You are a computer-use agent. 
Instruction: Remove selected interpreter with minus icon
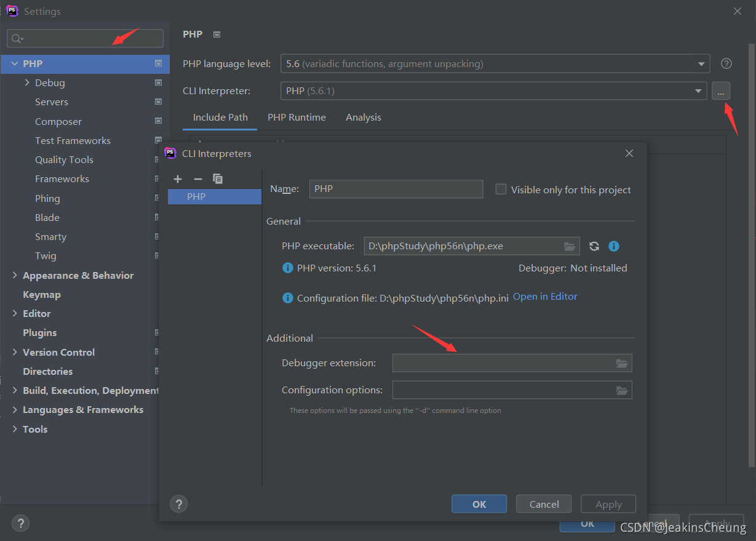pos(197,179)
